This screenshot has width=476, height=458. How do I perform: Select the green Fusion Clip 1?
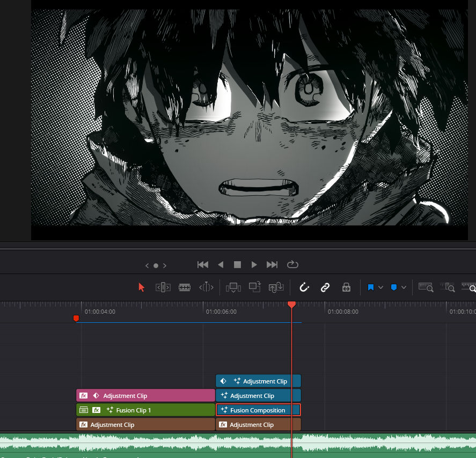145,410
